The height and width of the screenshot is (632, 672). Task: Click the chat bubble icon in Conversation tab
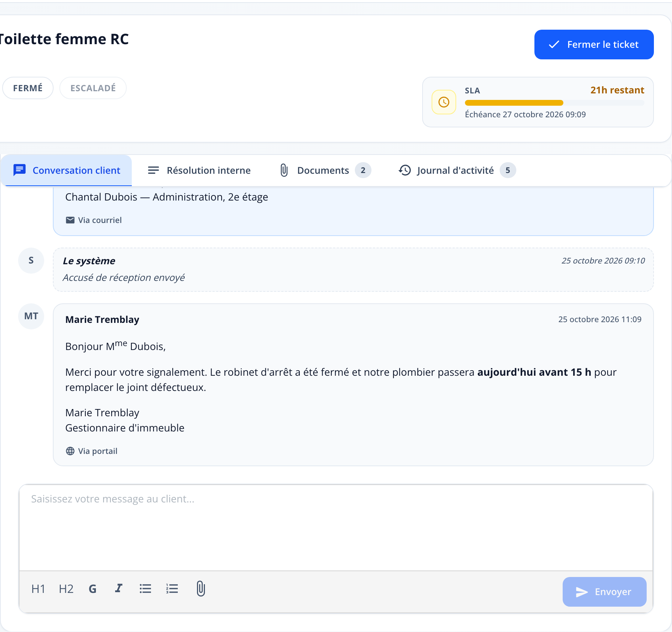click(20, 170)
